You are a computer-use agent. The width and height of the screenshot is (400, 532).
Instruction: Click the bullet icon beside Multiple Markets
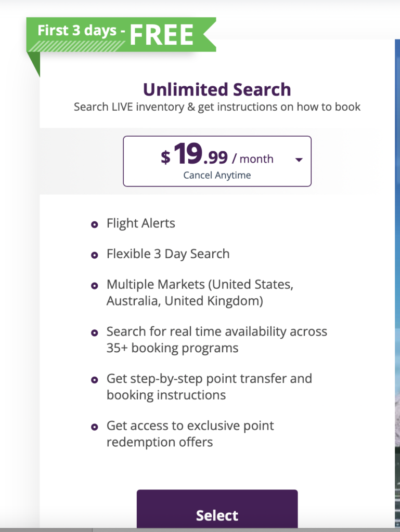pos(94,285)
